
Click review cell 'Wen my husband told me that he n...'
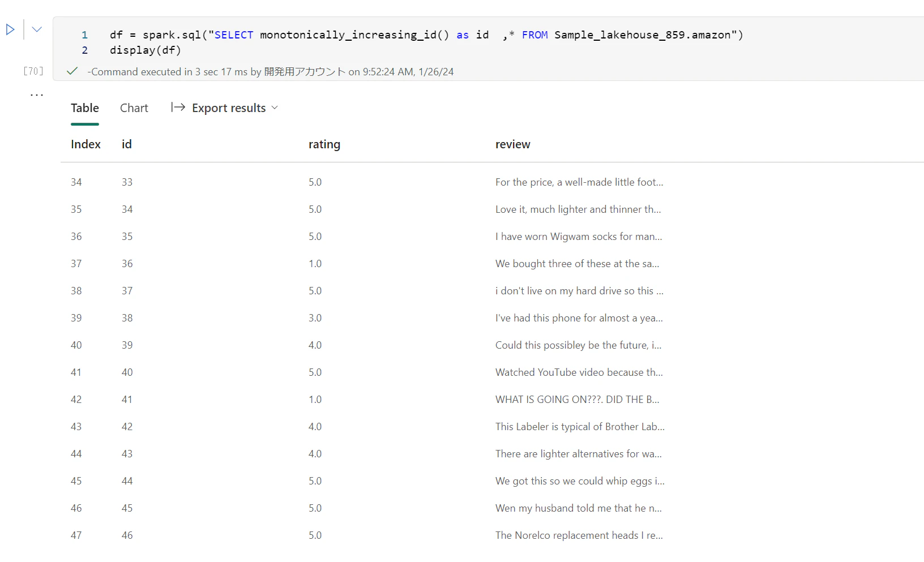tap(579, 508)
